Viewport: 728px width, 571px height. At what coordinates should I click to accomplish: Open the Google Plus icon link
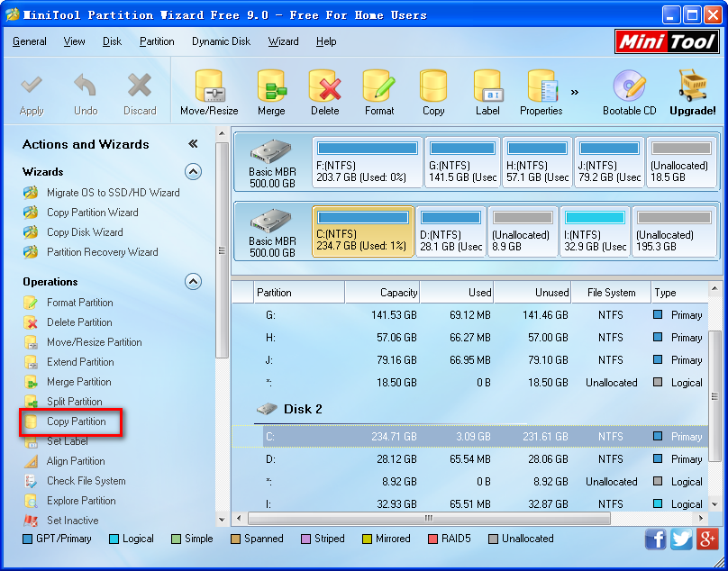[x=707, y=539]
